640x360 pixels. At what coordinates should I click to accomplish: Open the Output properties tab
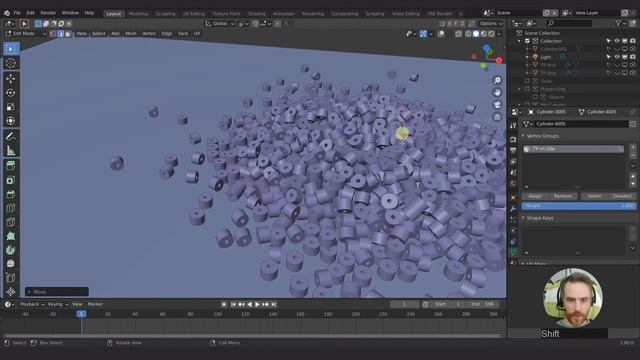pos(513,150)
